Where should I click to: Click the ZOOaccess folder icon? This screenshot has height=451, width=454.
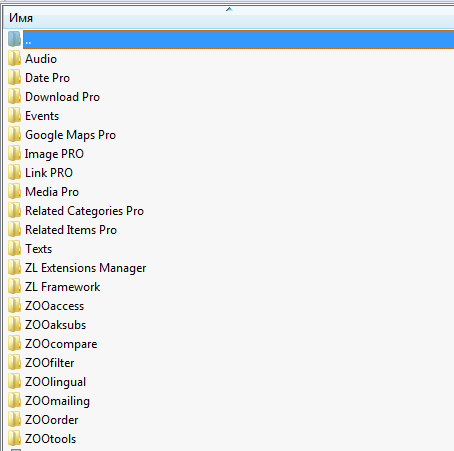[x=14, y=306]
